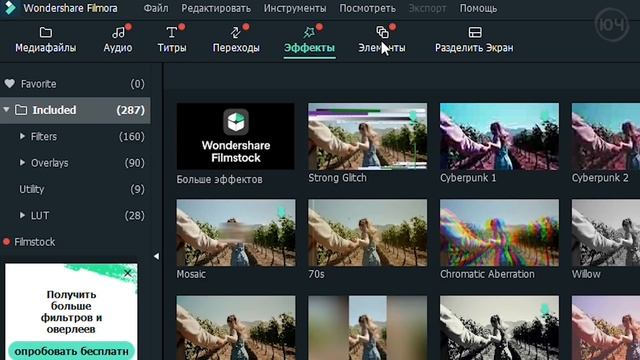Open the Медиафайлы media tab
The image size is (640, 360).
click(x=46, y=40)
